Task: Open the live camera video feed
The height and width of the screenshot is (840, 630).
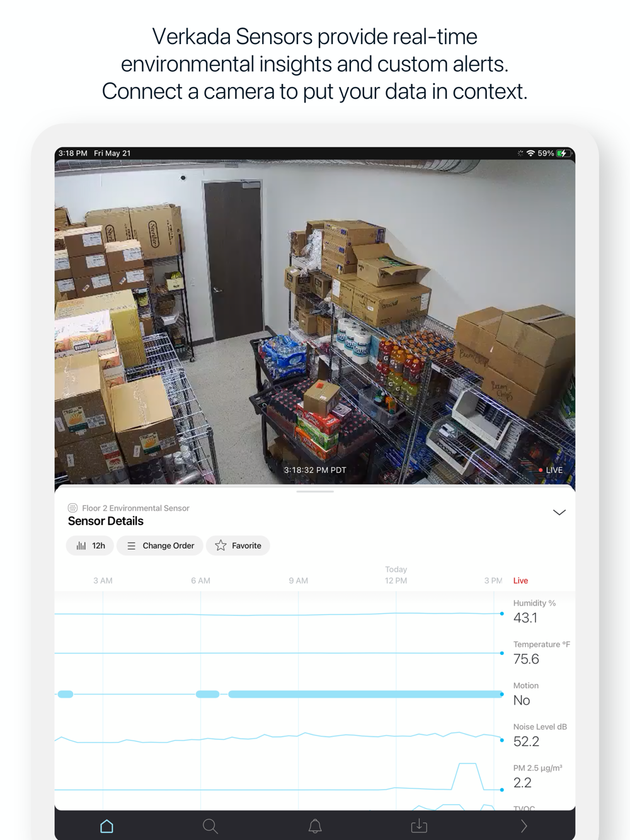Action: [315, 322]
